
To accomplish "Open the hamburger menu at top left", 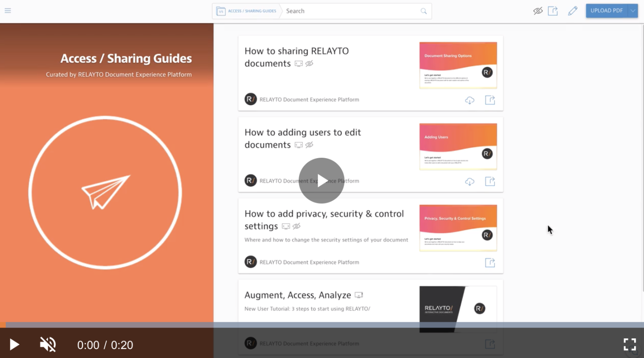I will point(8,11).
